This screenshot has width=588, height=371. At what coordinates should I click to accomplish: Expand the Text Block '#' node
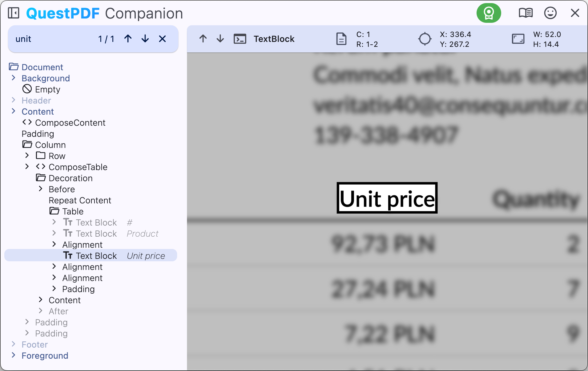[54, 222]
